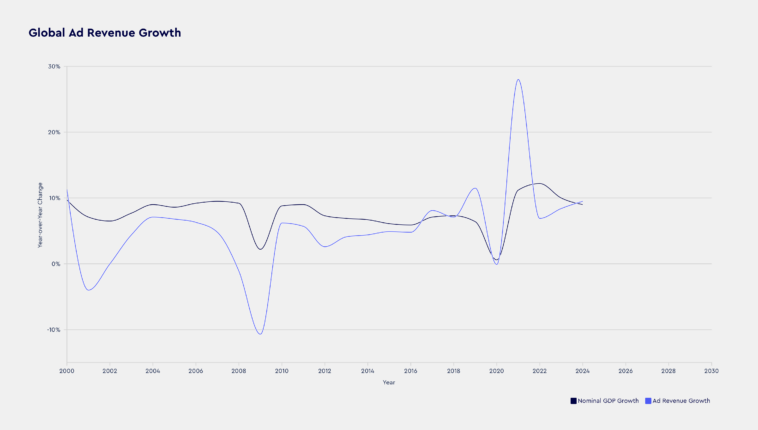Screen dimensions: 758x430
Task: Select the 20% y-axis tick label
Action: click(54, 132)
